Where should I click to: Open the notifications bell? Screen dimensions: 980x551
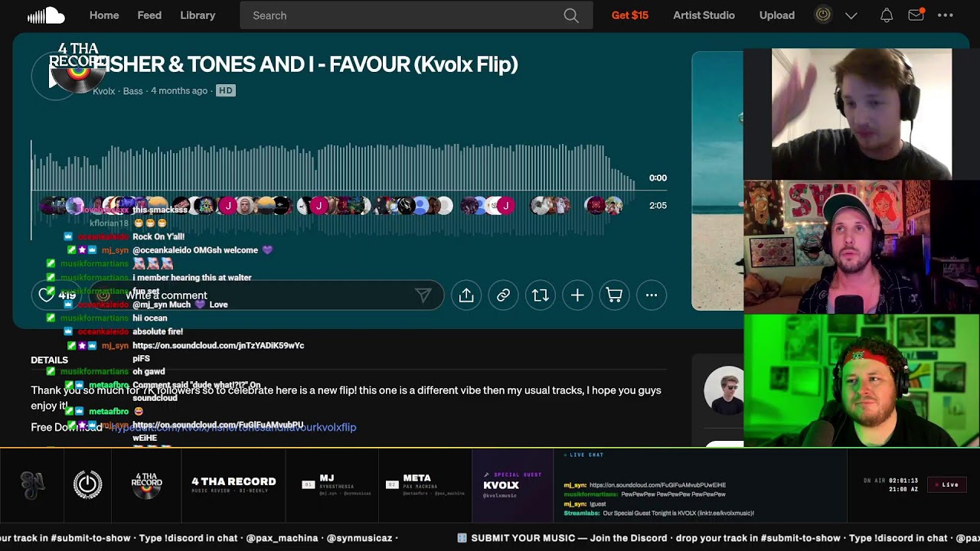[887, 15]
